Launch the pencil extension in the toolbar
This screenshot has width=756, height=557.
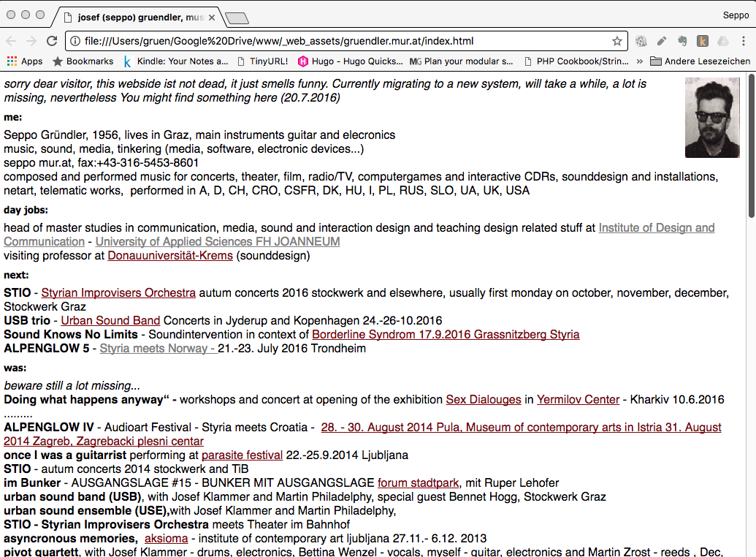coord(662,41)
